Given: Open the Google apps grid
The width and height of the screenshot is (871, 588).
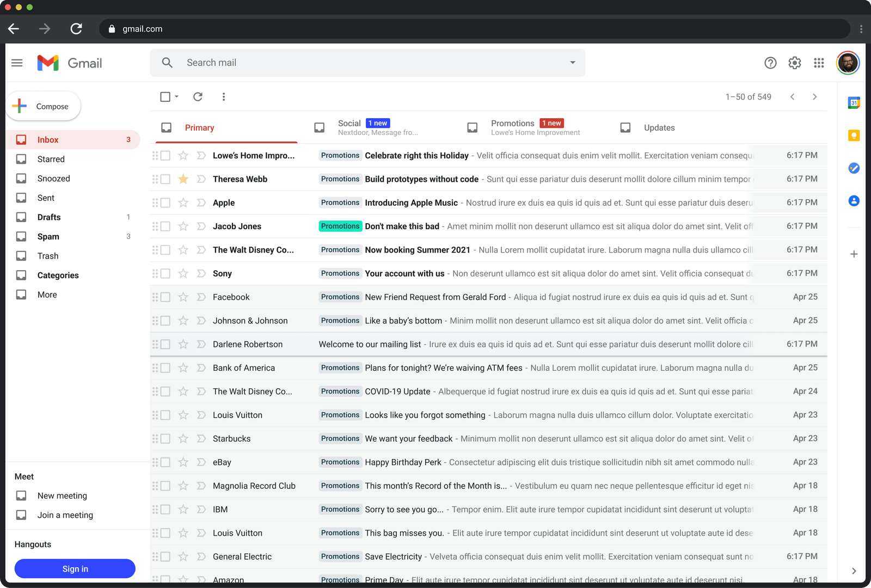Looking at the screenshot, I should click(819, 63).
